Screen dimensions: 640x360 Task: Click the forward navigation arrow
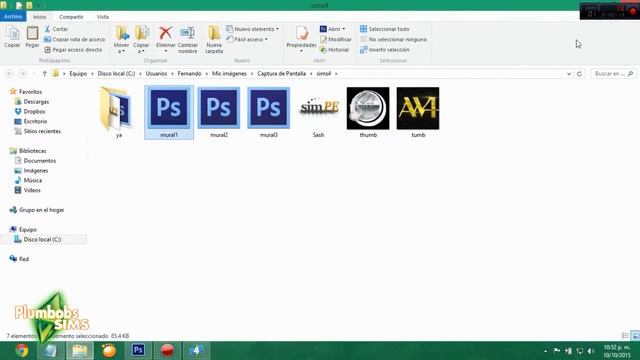coord(23,73)
